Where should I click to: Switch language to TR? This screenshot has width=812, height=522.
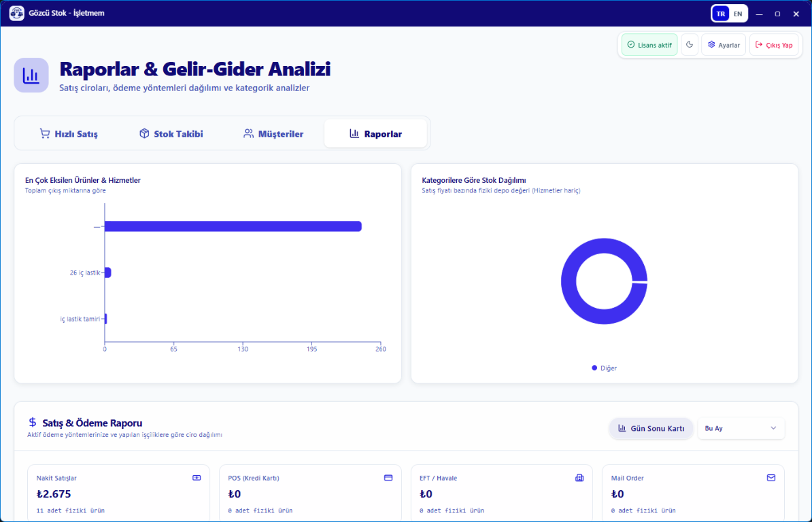pos(720,14)
